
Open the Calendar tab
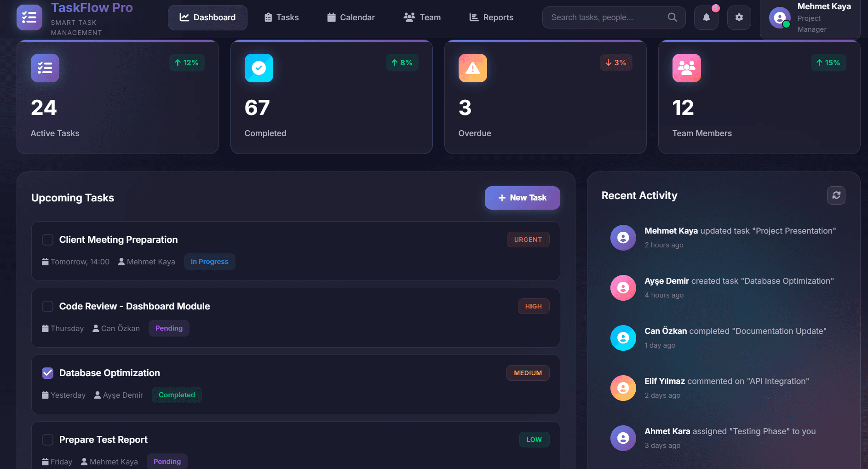pyautogui.click(x=351, y=17)
